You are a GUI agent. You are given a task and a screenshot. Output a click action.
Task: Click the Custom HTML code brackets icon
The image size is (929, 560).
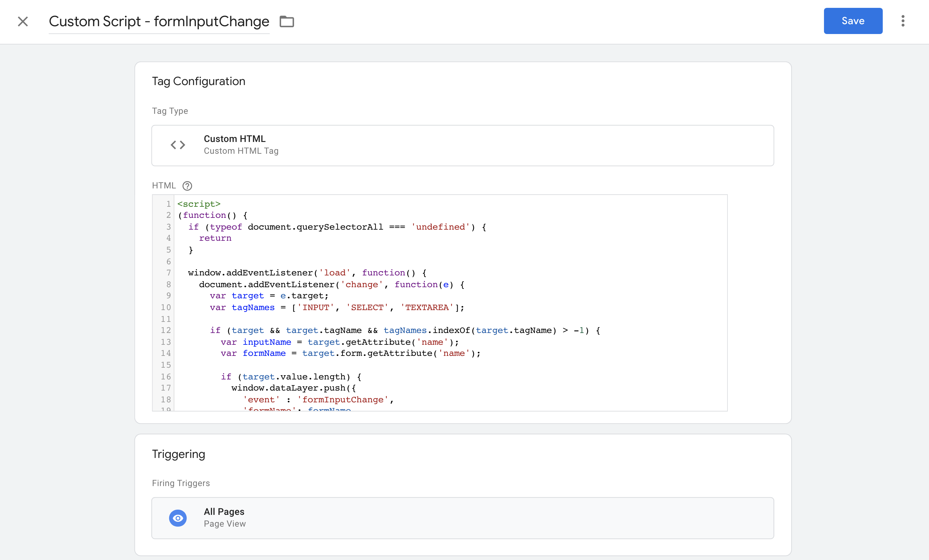click(x=178, y=145)
